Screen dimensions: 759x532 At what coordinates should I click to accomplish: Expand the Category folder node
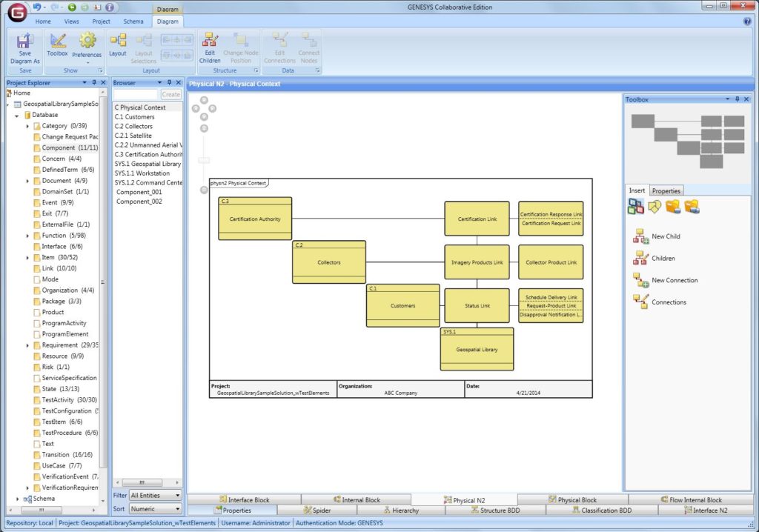click(27, 126)
